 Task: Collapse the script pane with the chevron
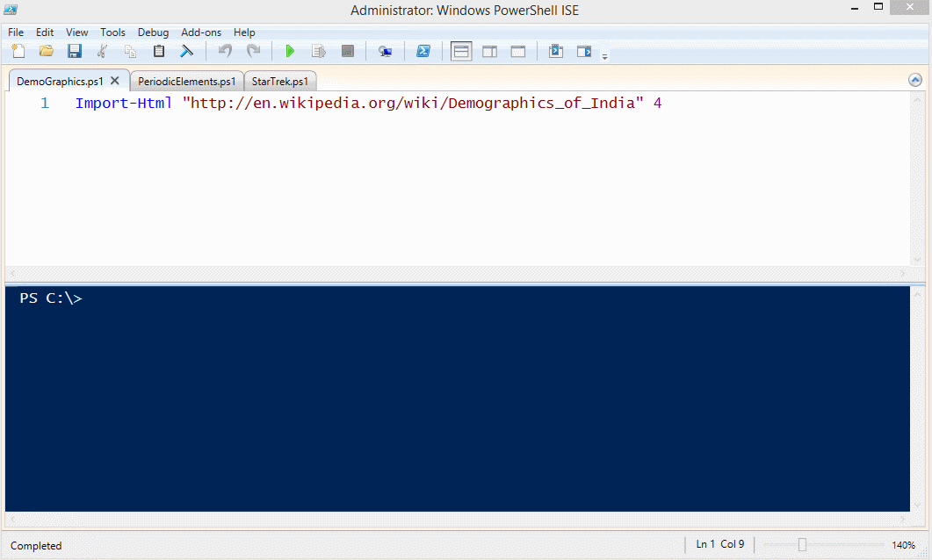pos(915,80)
